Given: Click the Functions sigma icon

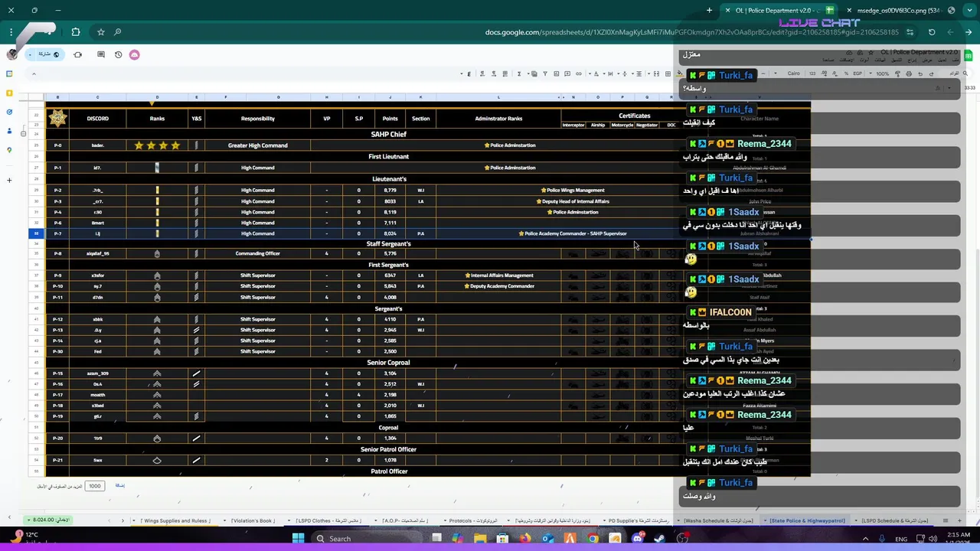Looking at the screenshot, I should point(519,73).
